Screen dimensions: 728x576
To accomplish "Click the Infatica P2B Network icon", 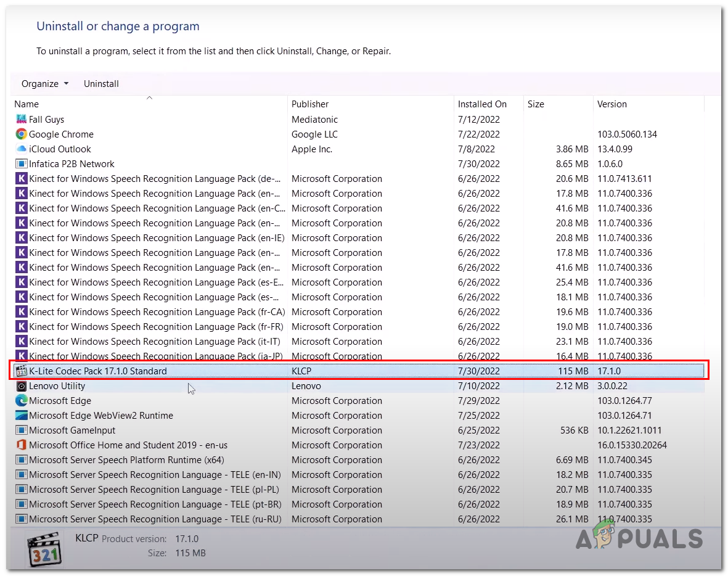I will coord(21,164).
